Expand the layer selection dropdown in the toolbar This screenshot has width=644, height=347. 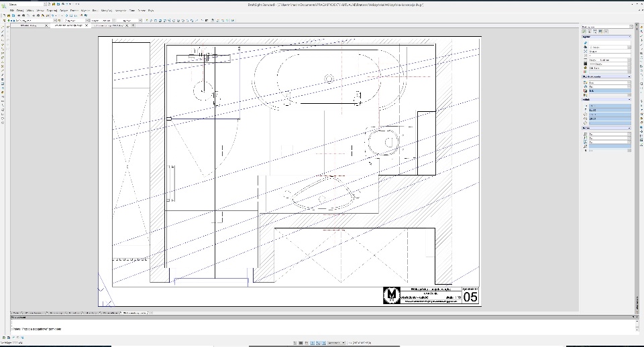[x=55, y=21]
